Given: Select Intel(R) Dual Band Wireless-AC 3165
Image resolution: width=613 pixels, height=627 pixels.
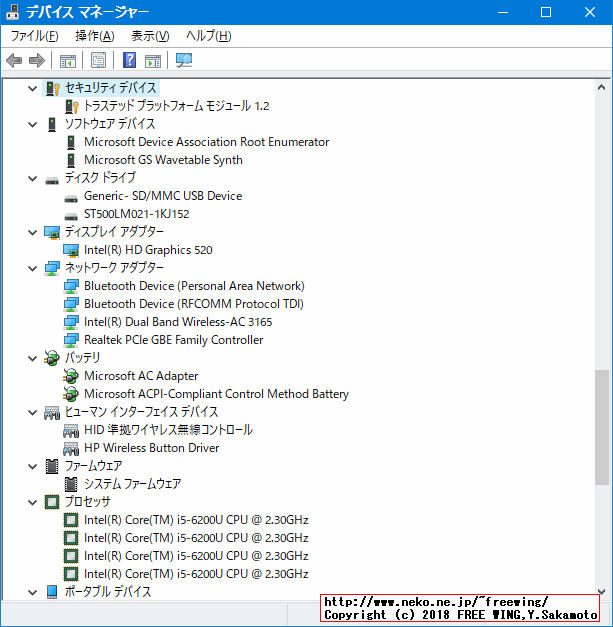Looking at the screenshot, I should (x=178, y=322).
